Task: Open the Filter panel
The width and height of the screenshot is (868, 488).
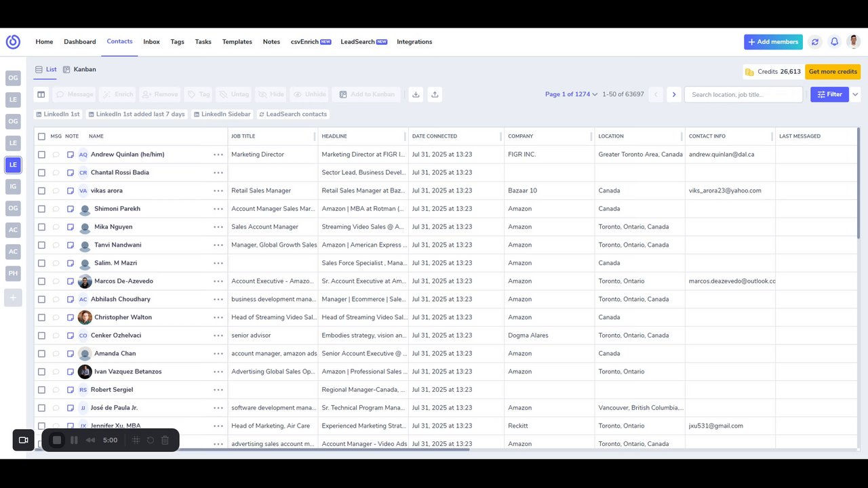Action: 829,94
